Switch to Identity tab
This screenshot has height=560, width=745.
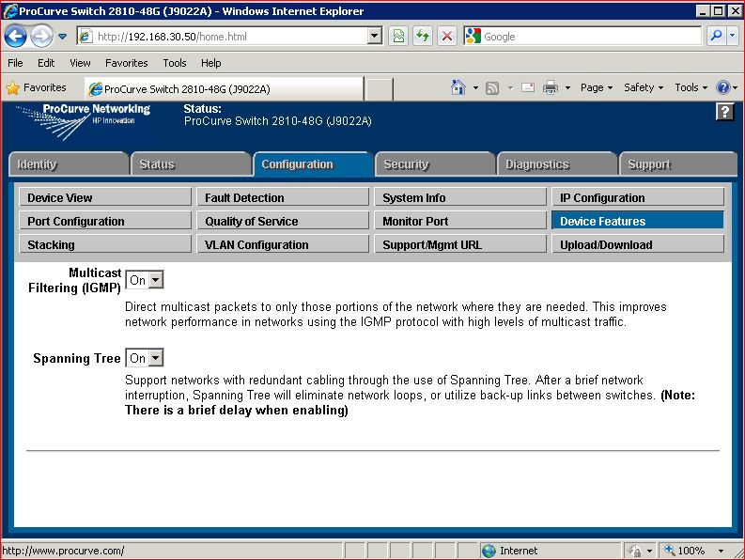tap(69, 164)
